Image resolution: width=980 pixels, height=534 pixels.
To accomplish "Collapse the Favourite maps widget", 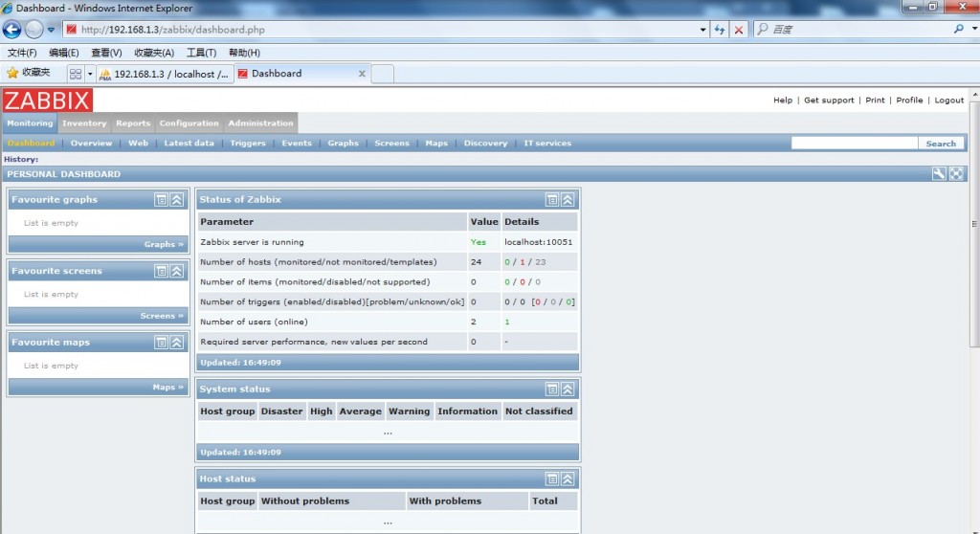I will 177,342.
